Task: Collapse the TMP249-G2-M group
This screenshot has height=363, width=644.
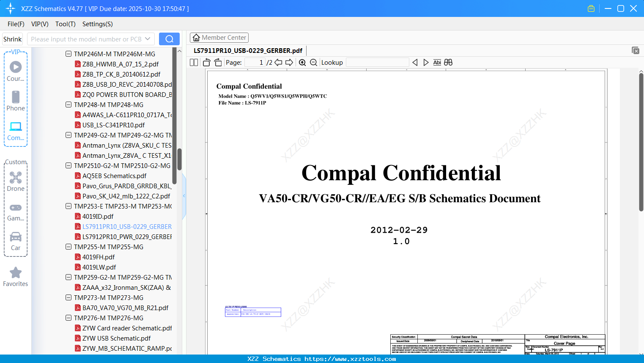Action: pos(69,135)
